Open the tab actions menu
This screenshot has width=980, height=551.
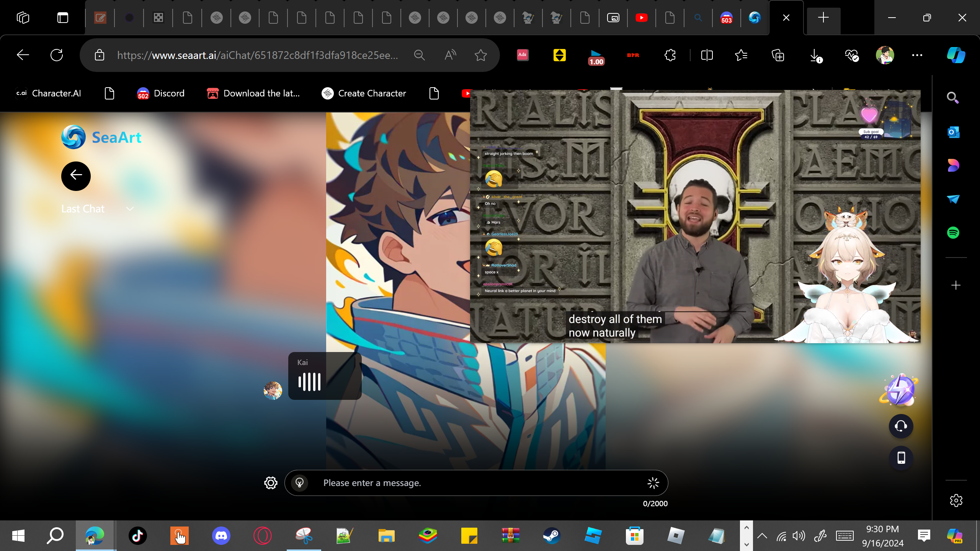63,18
